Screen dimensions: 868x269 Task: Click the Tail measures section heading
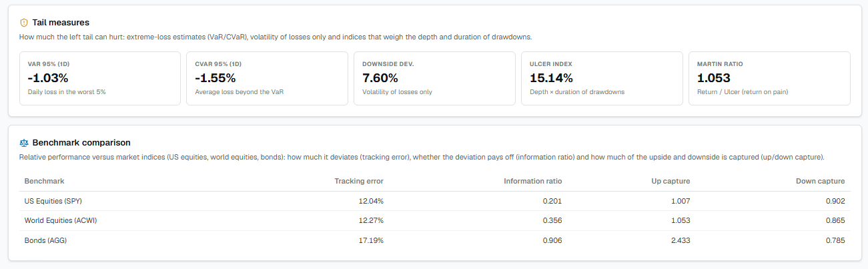pos(61,23)
